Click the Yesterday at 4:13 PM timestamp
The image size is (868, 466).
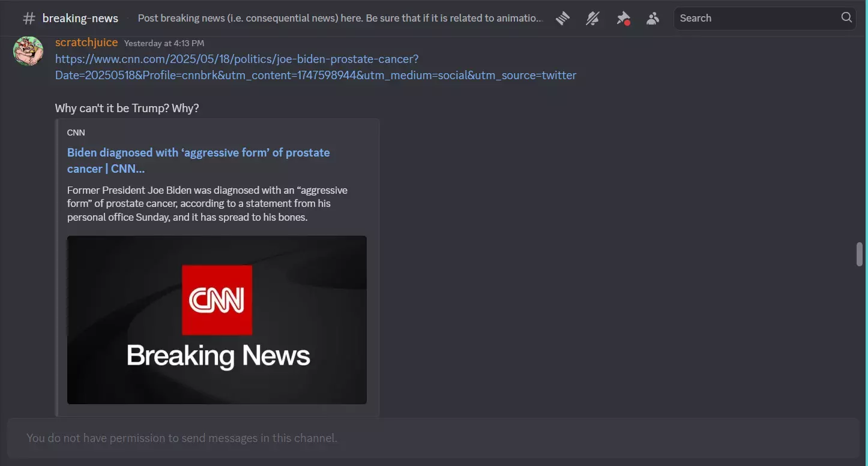(x=164, y=43)
